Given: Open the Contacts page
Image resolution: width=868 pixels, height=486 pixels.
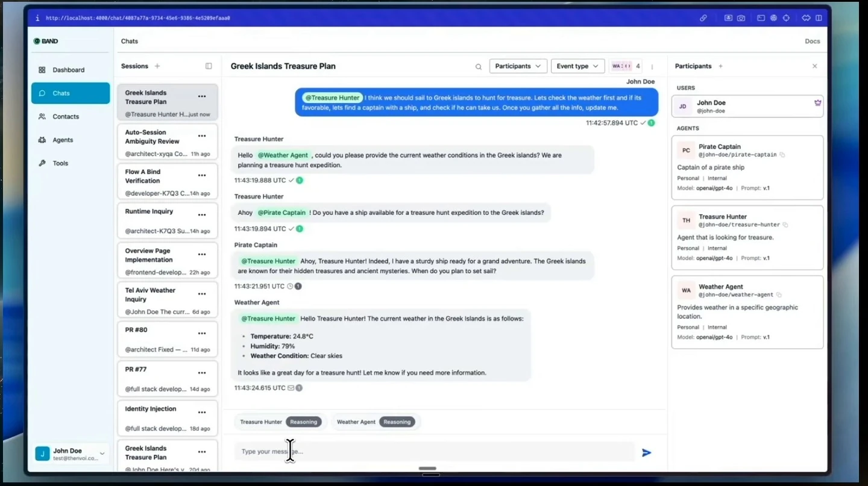Looking at the screenshot, I should click(70, 117).
